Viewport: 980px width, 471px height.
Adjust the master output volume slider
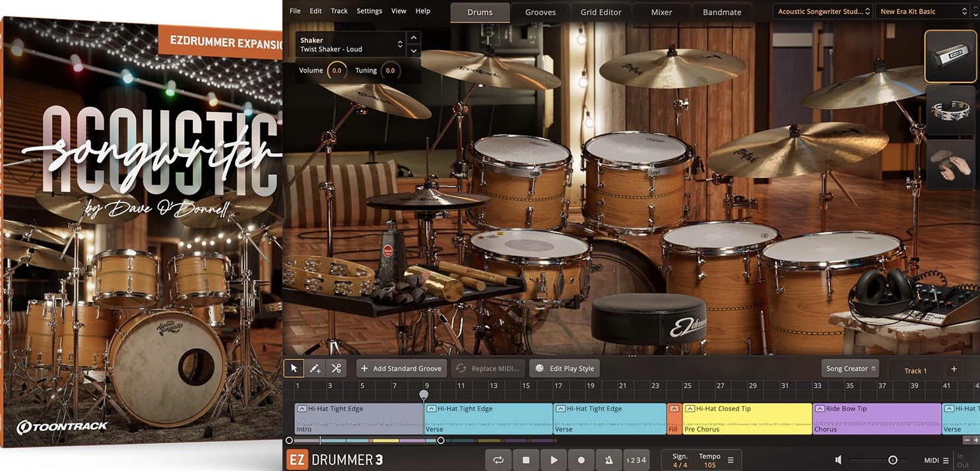(892, 460)
